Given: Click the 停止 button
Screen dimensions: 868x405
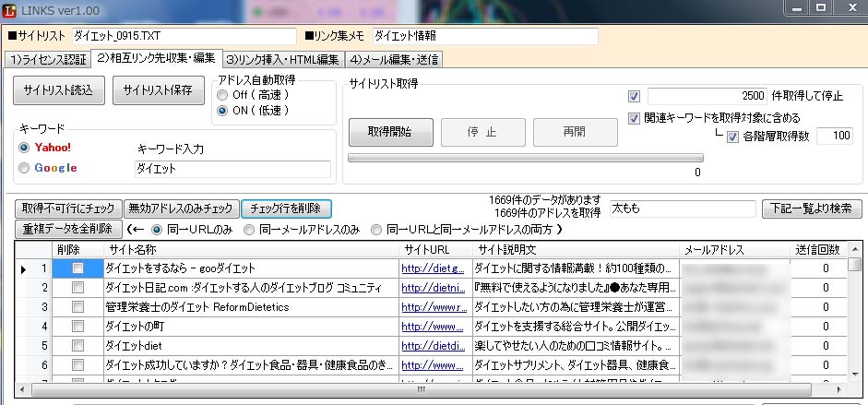Looking at the screenshot, I should pos(482,132).
